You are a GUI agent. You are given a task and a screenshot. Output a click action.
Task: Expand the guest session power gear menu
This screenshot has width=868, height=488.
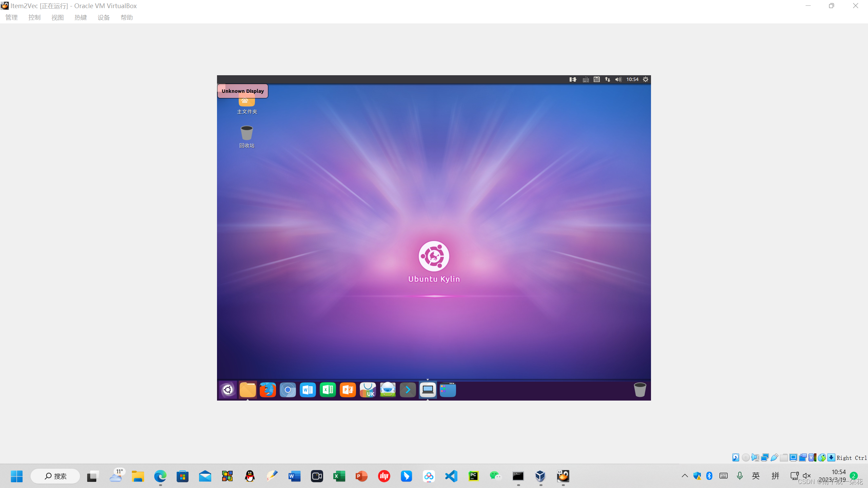(646, 79)
